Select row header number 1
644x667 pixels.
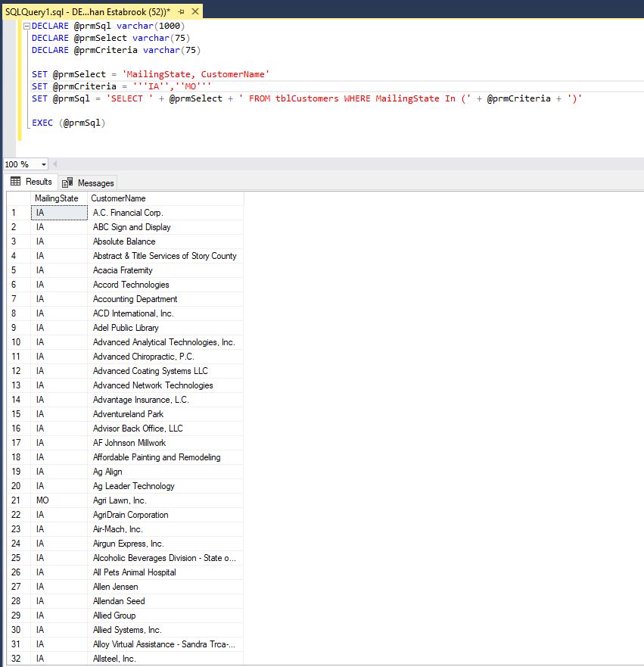coord(19,213)
